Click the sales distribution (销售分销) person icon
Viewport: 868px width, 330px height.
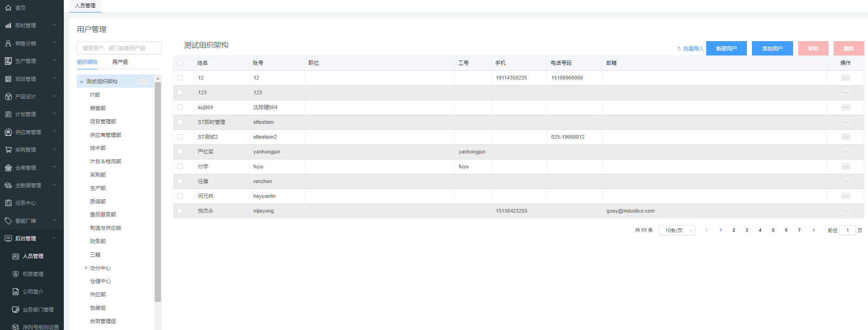[x=8, y=43]
